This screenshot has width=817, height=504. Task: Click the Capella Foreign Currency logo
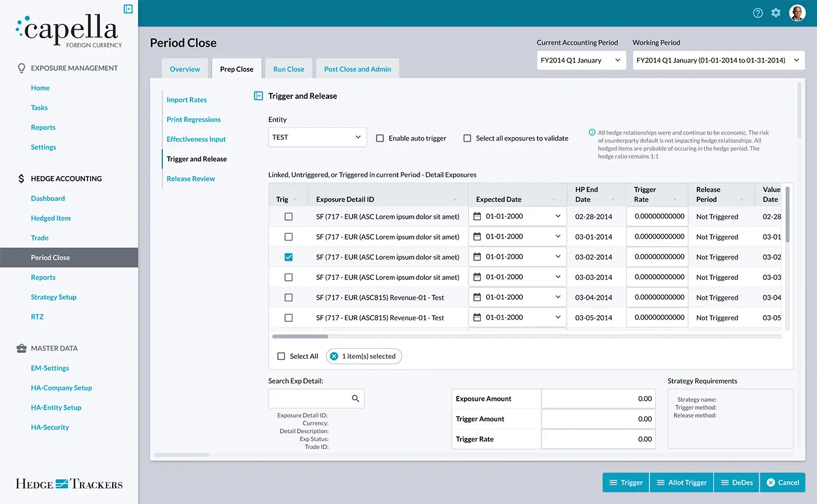click(69, 31)
